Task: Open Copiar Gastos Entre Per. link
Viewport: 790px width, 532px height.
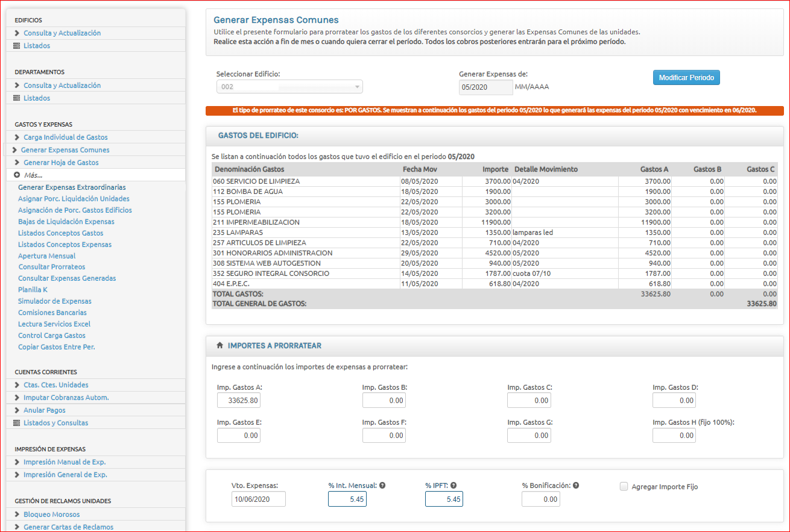Action: click(57, 347)
